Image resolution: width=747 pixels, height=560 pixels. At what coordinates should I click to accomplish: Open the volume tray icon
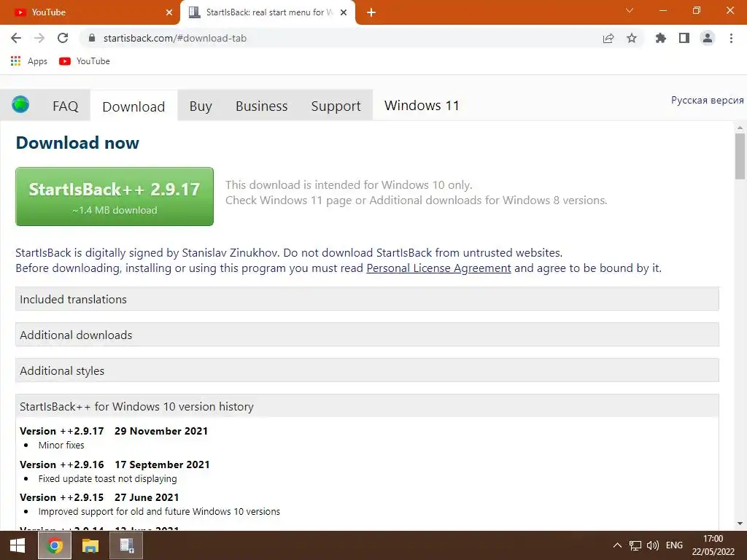(x=653, y=545)
